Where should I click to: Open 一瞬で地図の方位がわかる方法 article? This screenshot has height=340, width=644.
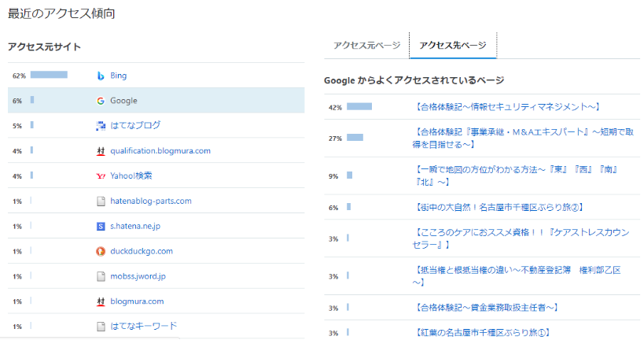pos(516,176)
